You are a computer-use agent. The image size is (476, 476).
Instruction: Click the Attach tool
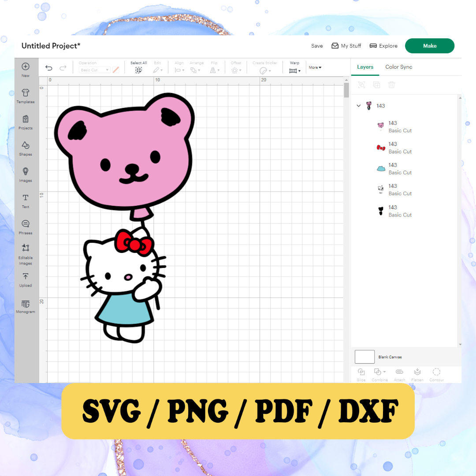coord(399,375)
